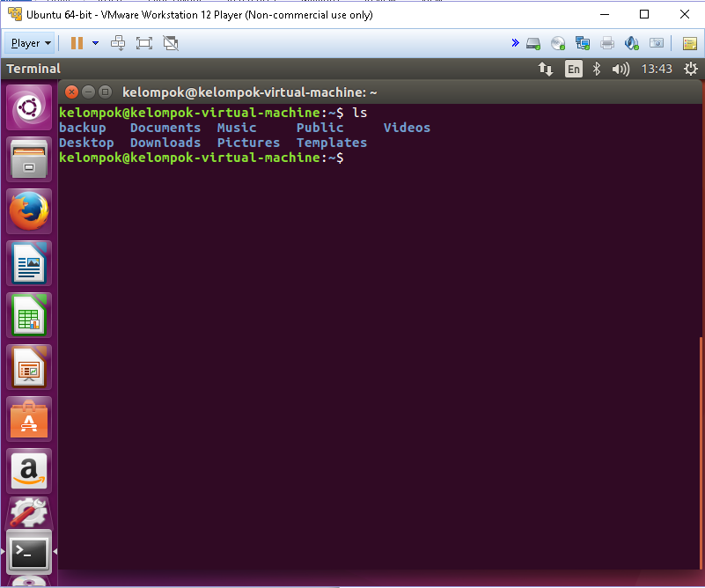The width and height of the screenshot is (705, 588).
Task: Open the session power gear menu
Action: click(691, 69)
